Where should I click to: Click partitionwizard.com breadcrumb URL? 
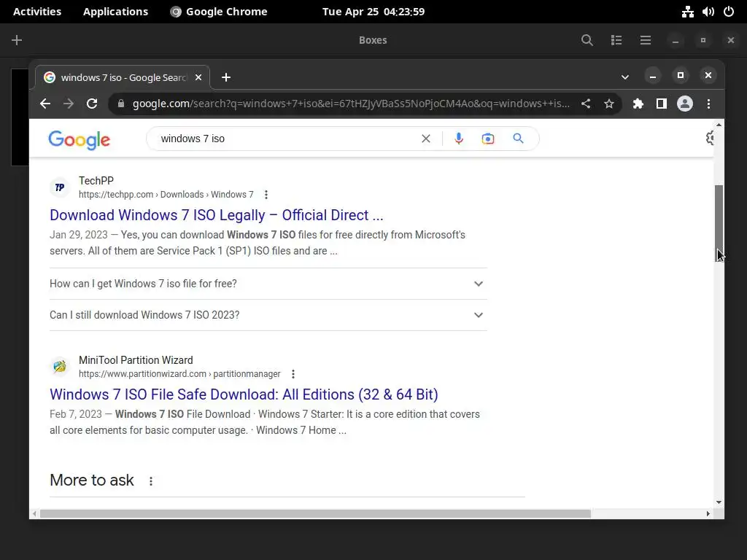(x=179, y=374)
